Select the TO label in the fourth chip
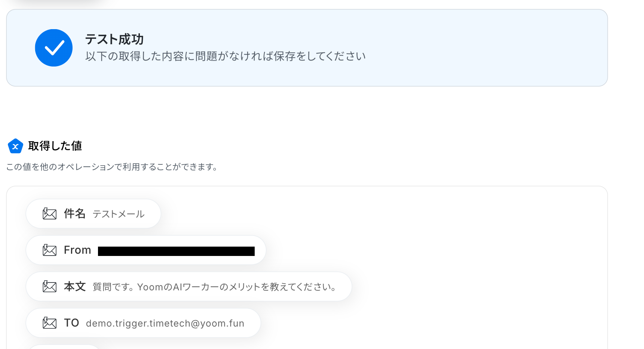This screenshot has height=349, width=644. (71, 323)
